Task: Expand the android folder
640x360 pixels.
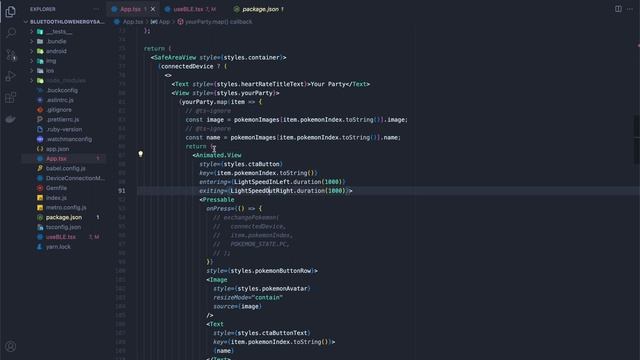Action: [x=56, y=51]
